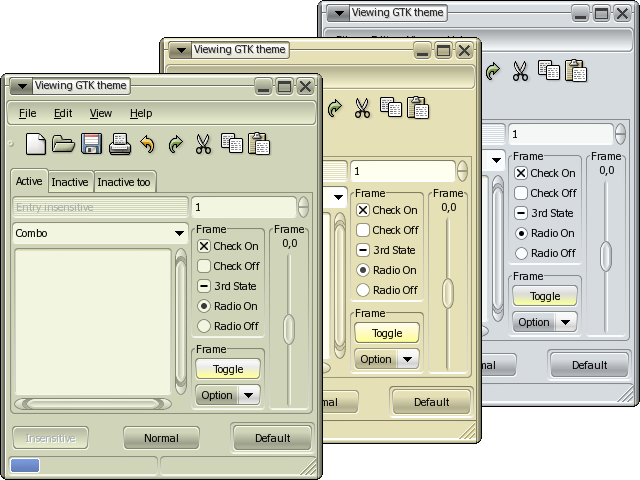Open Option menu in gray window
640x480 pixels.
(x=545, y=322)
